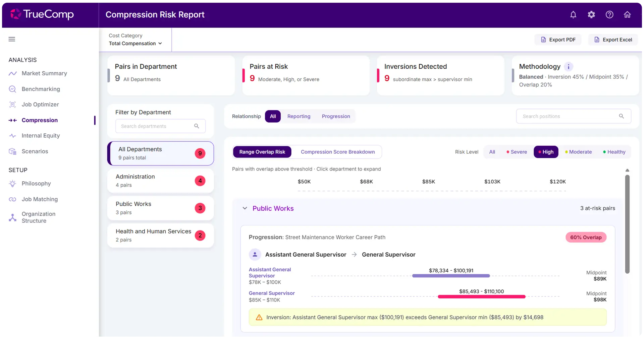This screenshot has width=644, height=339.
Task: Select the All relationship filter
Action: point(273,116)
